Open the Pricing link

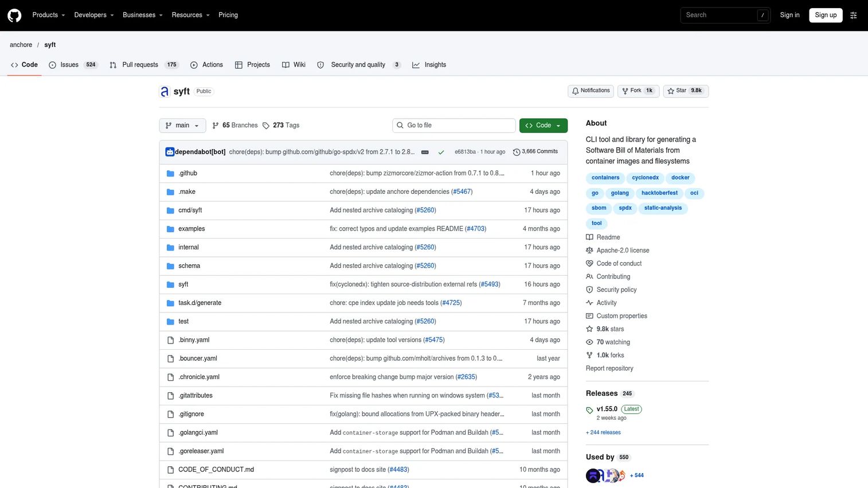coord(228,15)
